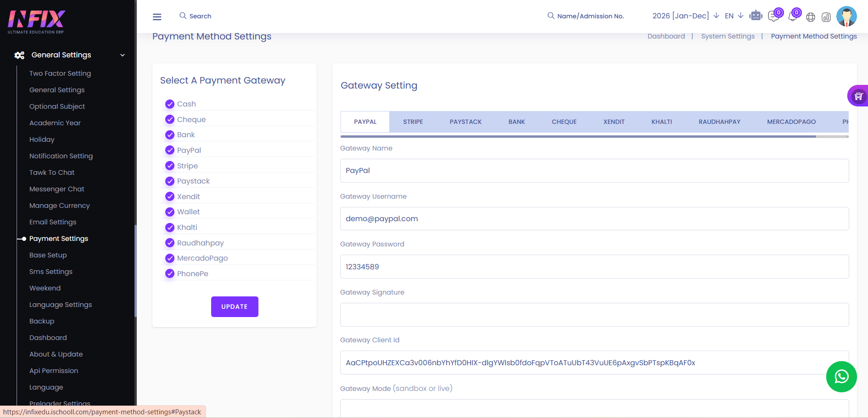Open the chat messages icon

point(774,16)
